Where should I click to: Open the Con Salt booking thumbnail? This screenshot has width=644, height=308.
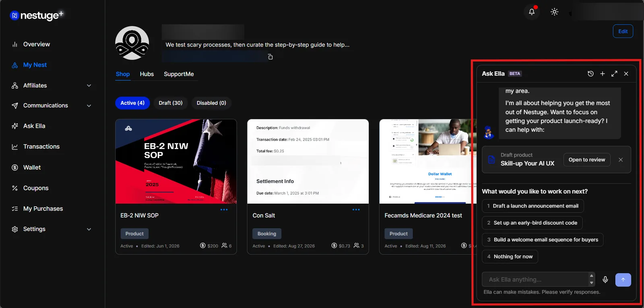point(308,161)
